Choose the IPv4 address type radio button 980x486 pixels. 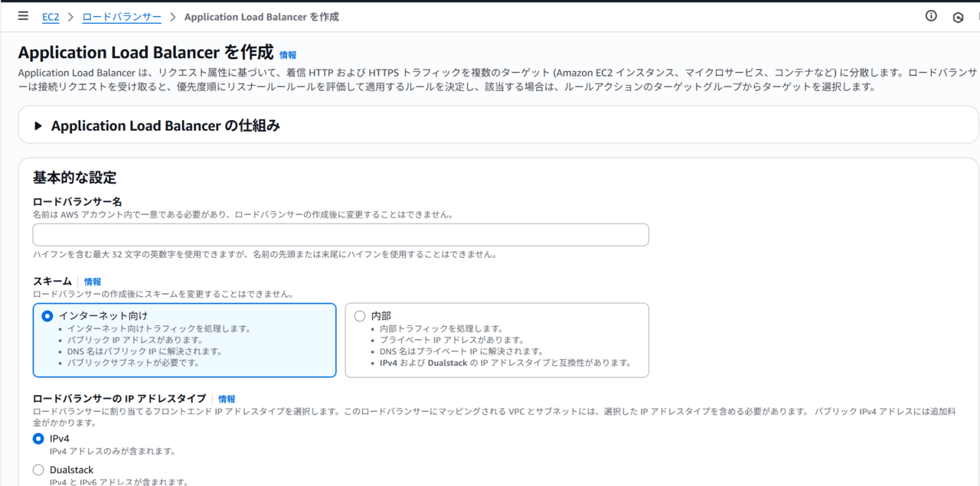click(x=38, y=439)
